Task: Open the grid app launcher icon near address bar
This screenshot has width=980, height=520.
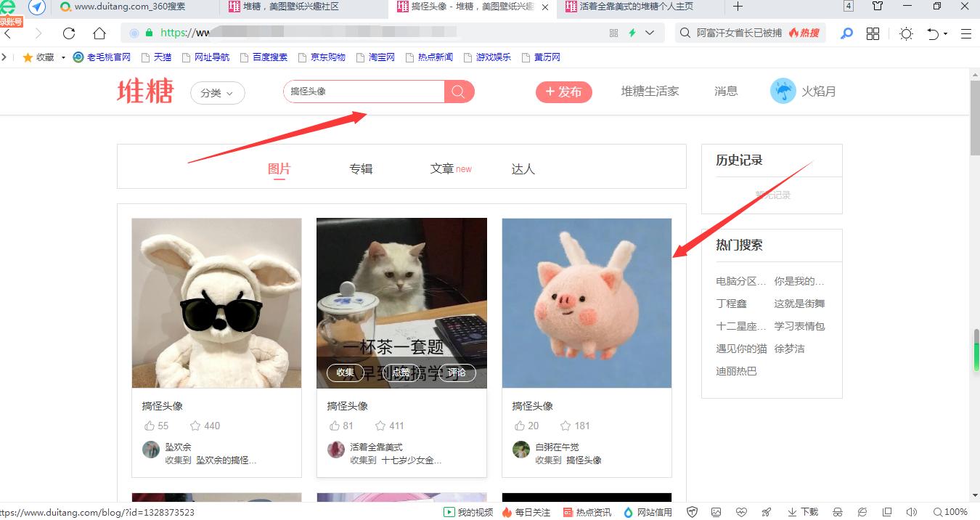Action: (873, 33)
